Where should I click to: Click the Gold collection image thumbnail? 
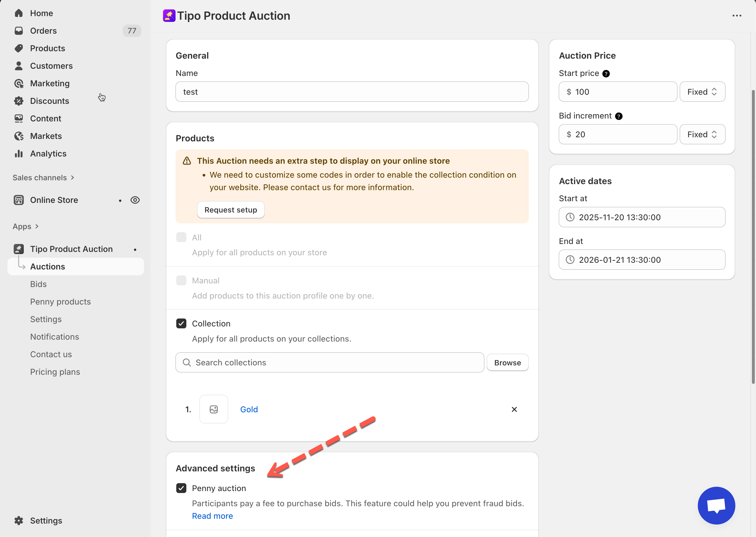point(214,409)
